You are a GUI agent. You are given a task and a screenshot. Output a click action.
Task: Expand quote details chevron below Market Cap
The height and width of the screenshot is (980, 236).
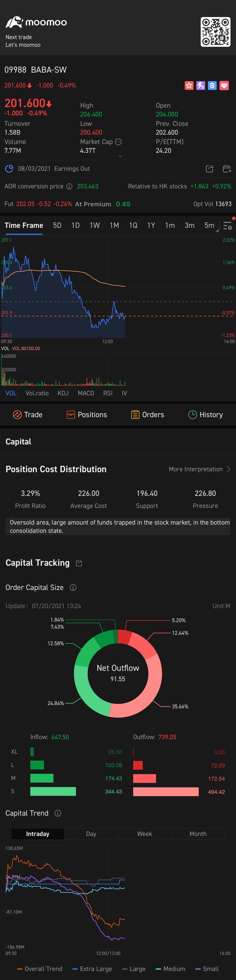120,156
